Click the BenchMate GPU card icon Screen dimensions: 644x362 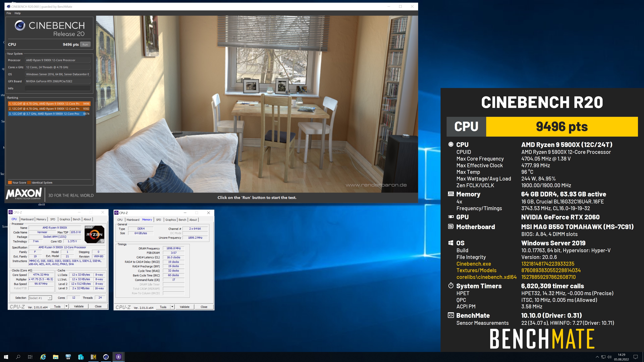[x=451, y=217]
